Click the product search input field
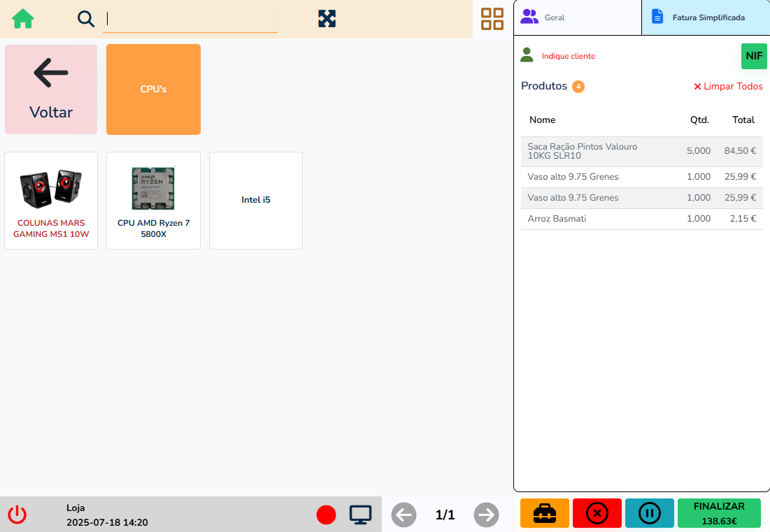The image size is (770, 532). click(x=190, y=20)
